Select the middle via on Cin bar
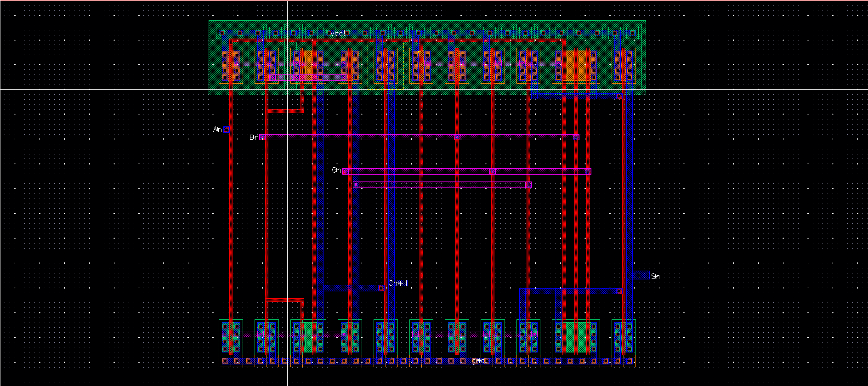 [x=493, y=171]
